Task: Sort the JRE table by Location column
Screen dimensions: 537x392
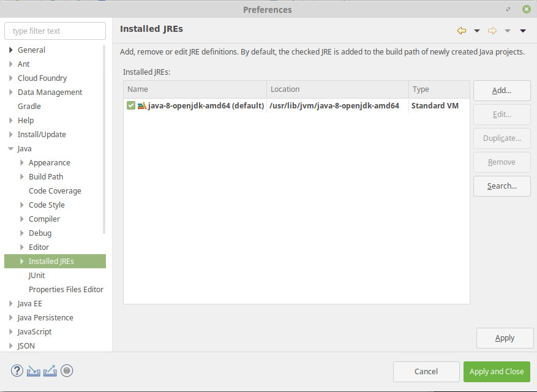Action: 337,89
